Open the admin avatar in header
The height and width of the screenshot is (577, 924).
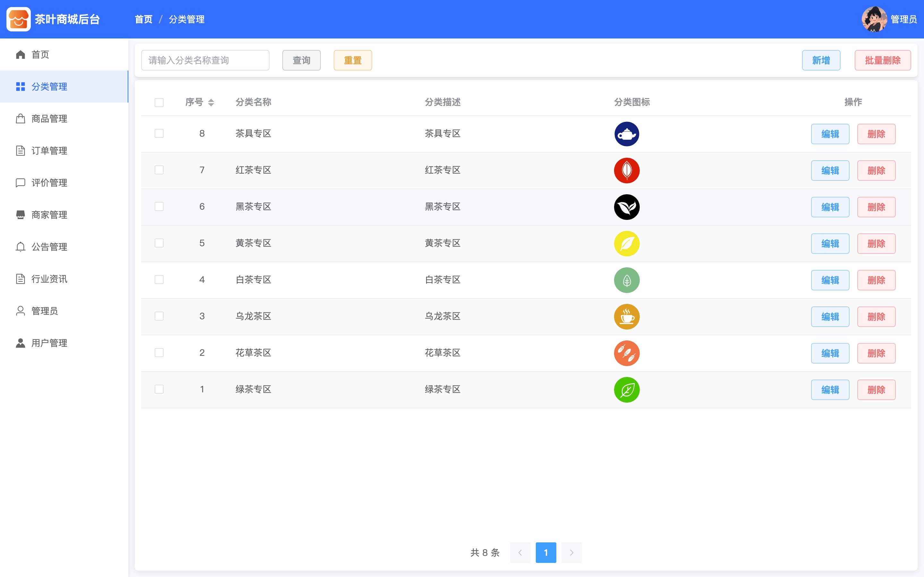click(x=874, y=19)
